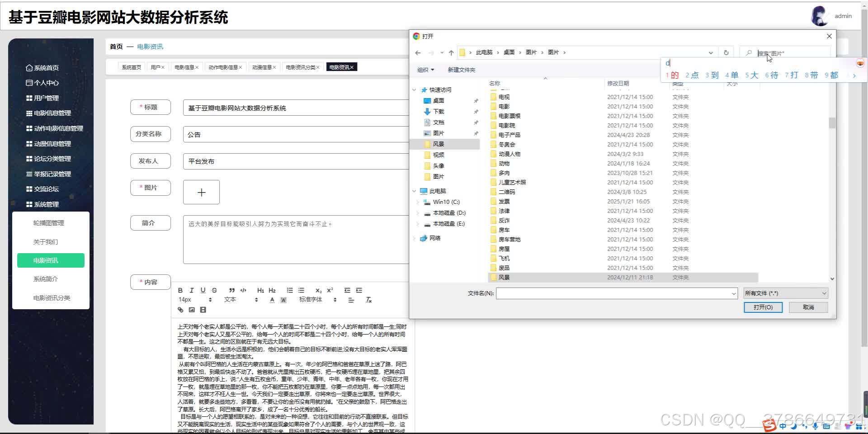
Task: Select the 桌面 quick access item
Action: (x=439, y=100)
